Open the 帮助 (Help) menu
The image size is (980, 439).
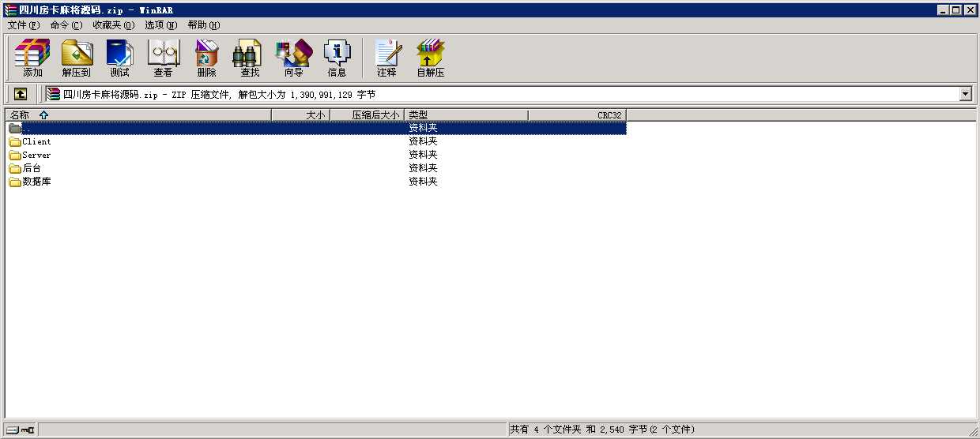tap(203, 25)
